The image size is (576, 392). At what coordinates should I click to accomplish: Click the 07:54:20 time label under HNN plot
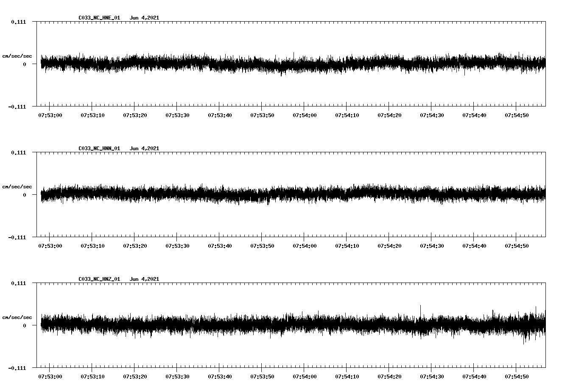coord(389,246)
